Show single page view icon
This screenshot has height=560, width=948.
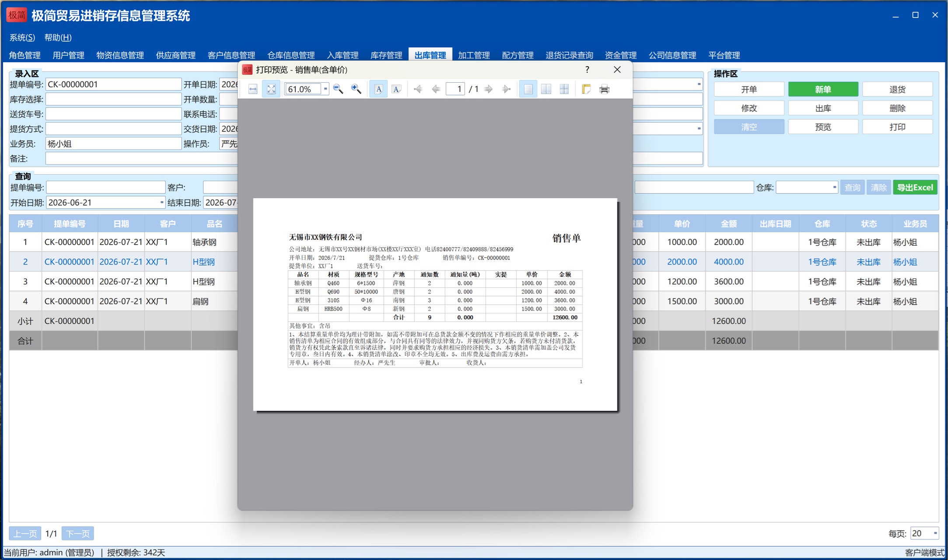(528, 89)
